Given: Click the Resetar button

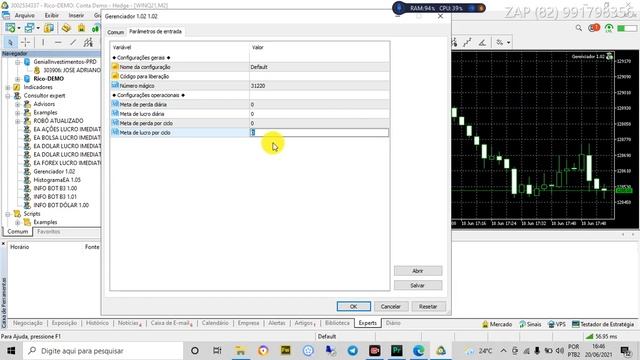Looking at the screenshot, I should [428, 307].
